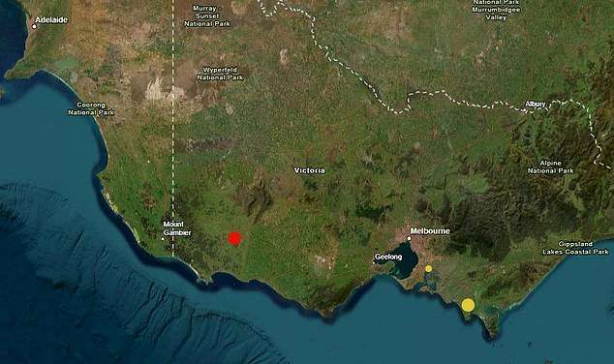Click the Geelong label
This screenshot has width=614, height=364.
[388, 258]
